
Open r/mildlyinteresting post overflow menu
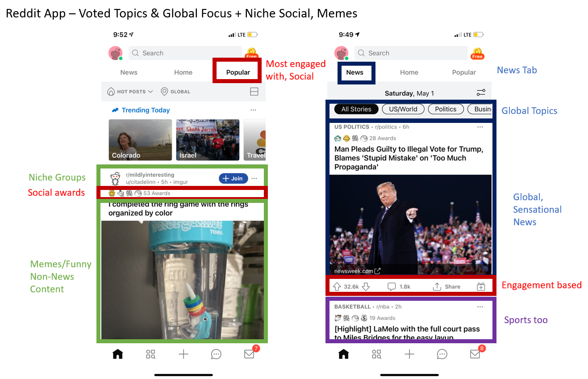(254, 178)
